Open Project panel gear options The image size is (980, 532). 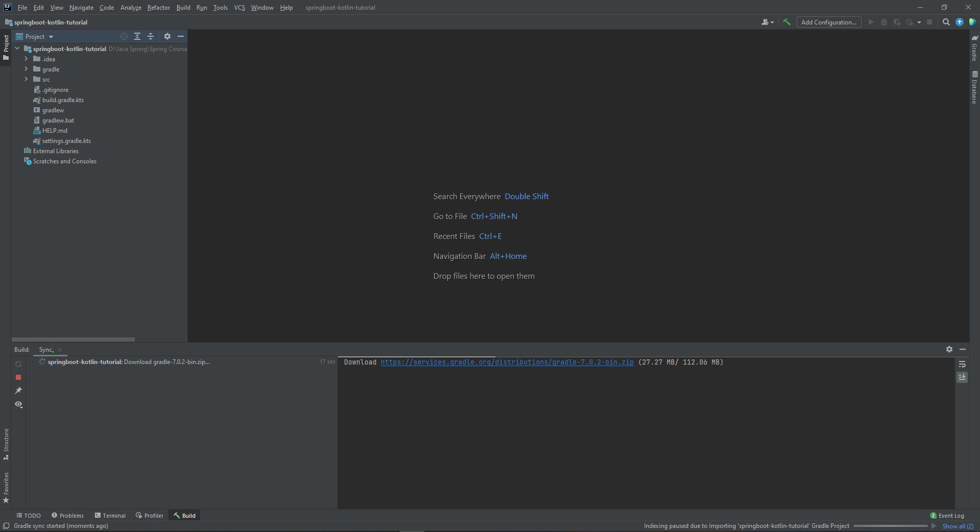[x=167, y=36]
